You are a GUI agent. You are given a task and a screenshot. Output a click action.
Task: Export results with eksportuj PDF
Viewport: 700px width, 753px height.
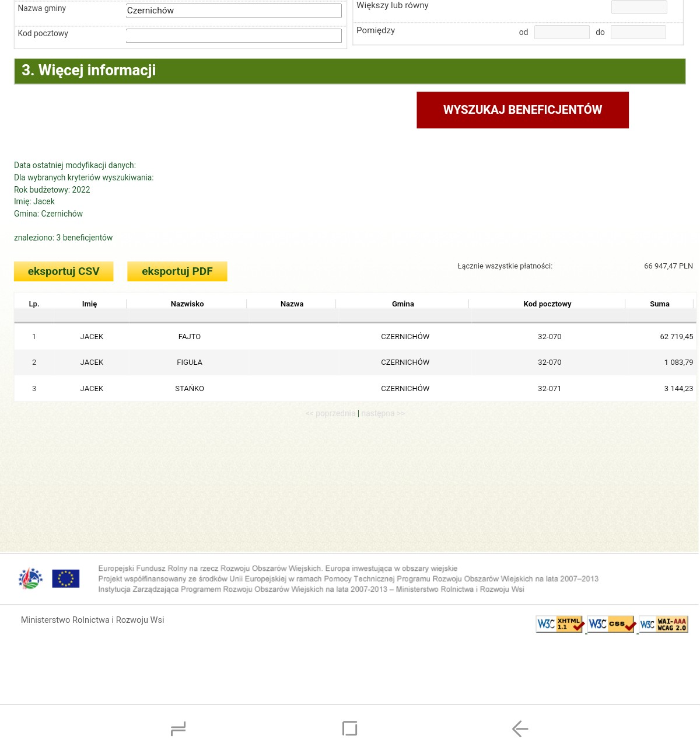(177, 271)
